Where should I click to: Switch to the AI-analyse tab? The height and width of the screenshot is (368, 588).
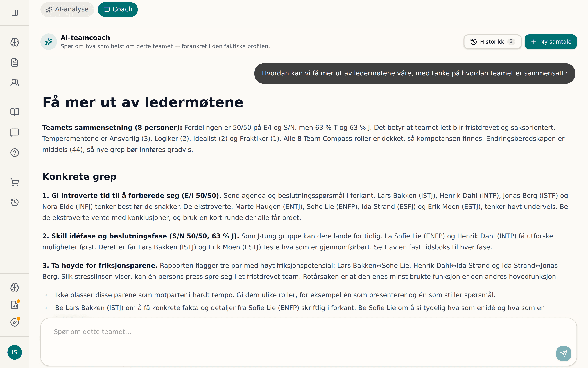67,10
